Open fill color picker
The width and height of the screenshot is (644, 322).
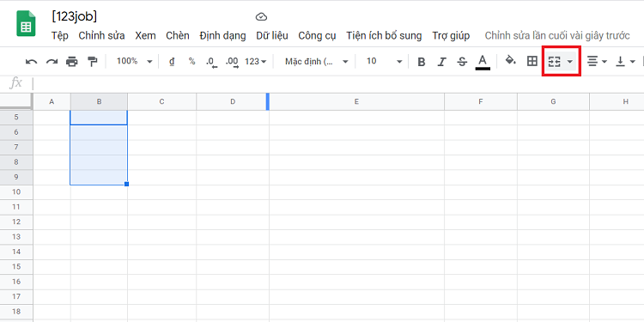click(x=511, y=61)
